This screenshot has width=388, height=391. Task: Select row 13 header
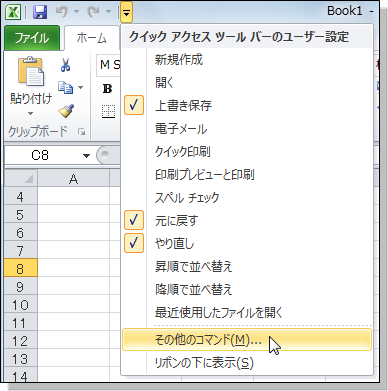[x=21, y=359]
